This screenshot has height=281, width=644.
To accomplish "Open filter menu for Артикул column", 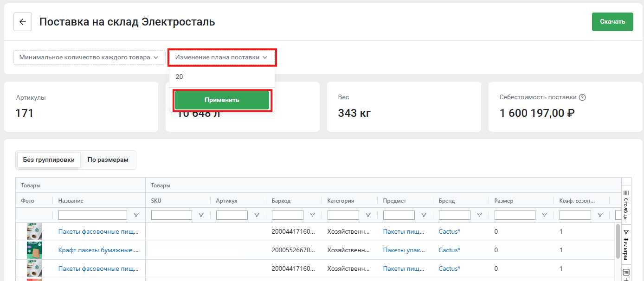I will click(x=257, y=215).
